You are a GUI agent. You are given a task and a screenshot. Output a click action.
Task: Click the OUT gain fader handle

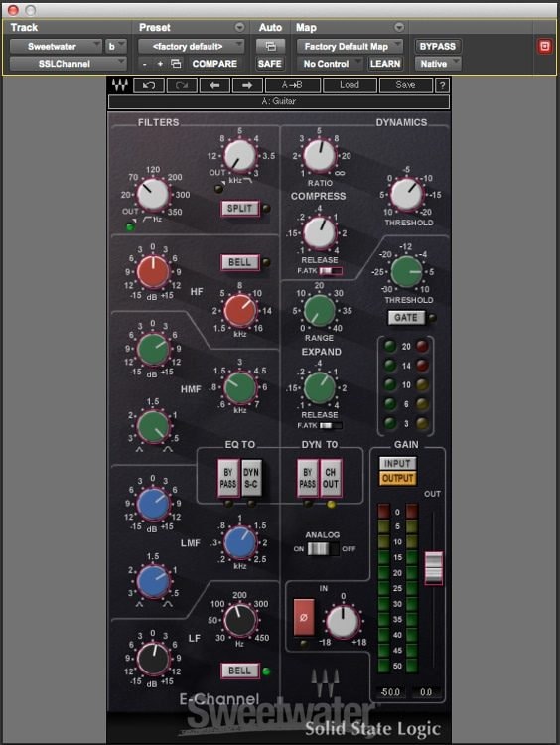[x=433, y=567]
